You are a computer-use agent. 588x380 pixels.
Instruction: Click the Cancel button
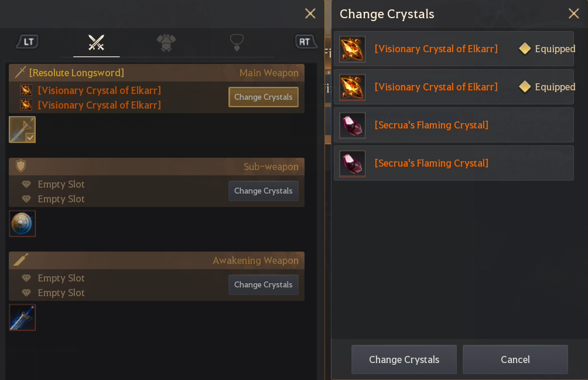coord(515,359)
